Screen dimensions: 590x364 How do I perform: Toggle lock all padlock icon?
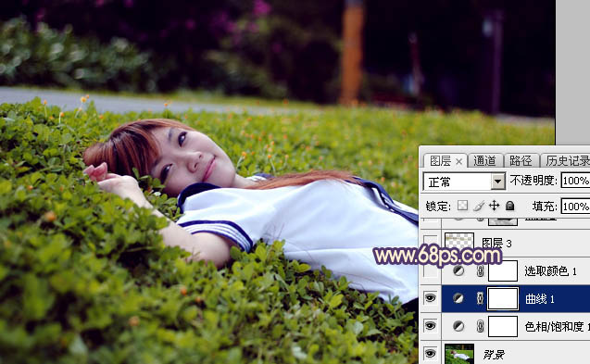click(x=509, y=206)
